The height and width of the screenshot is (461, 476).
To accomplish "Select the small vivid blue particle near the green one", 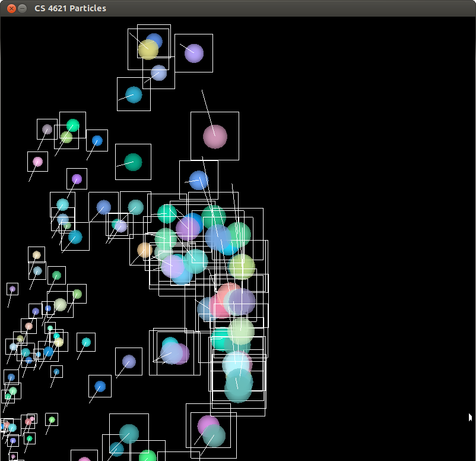I will (97, 141).
